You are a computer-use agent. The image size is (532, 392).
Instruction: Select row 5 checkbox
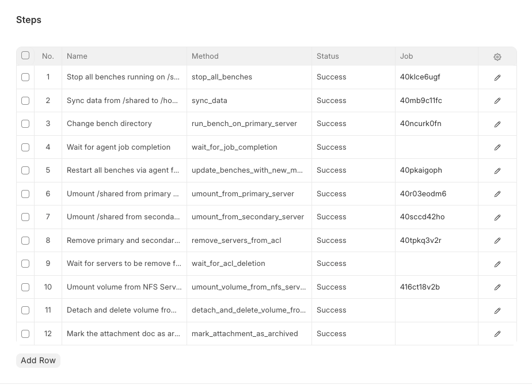pyautogui.click(x=25, y=170)
